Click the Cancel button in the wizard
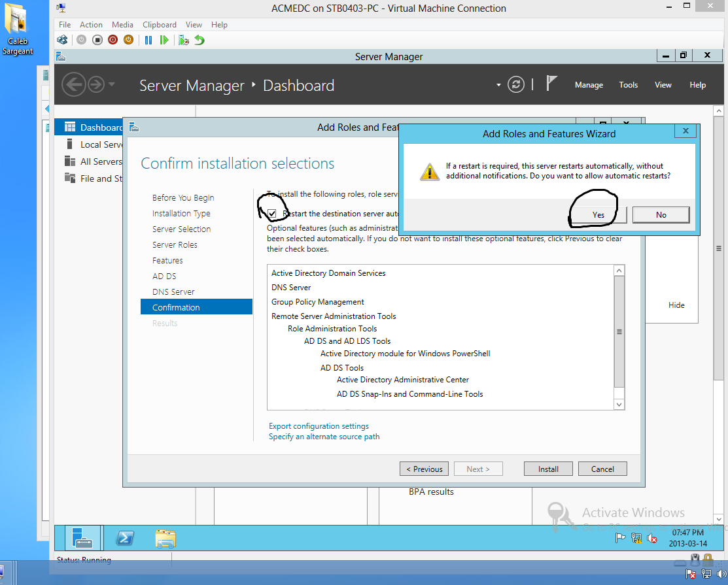The width and height of the screenshot is (728, 585). (602, 469)
